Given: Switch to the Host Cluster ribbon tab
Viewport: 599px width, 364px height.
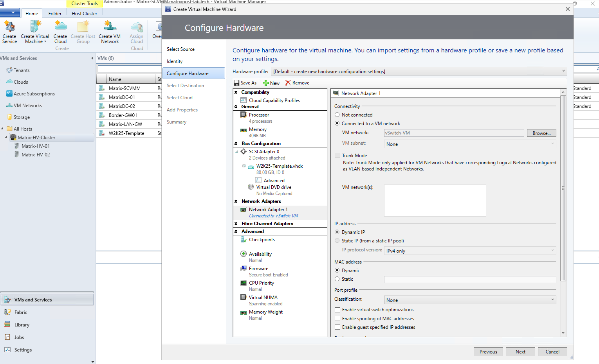Looking at the screenshot, I should pos(85,14).
